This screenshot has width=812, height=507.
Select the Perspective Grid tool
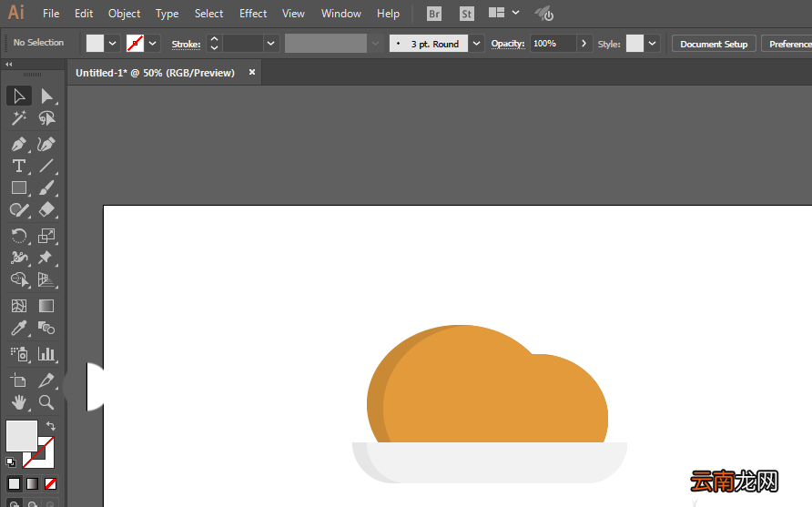[46, 279]
